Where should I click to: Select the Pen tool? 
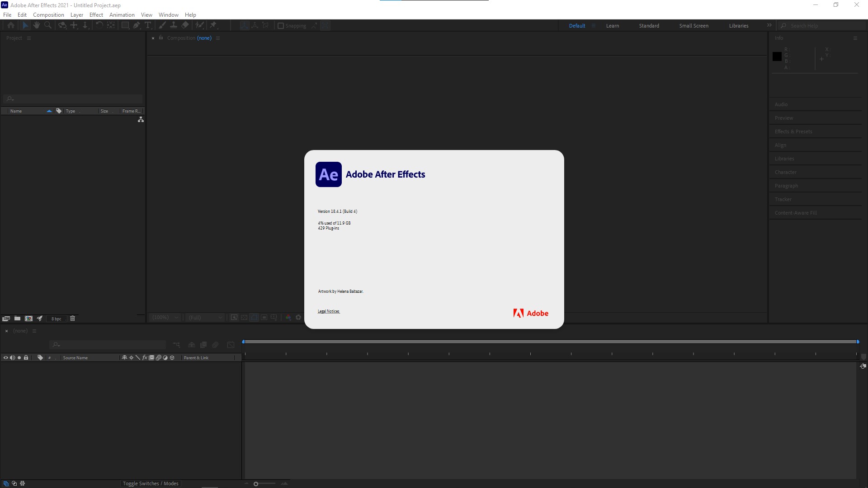coord(137,25)
